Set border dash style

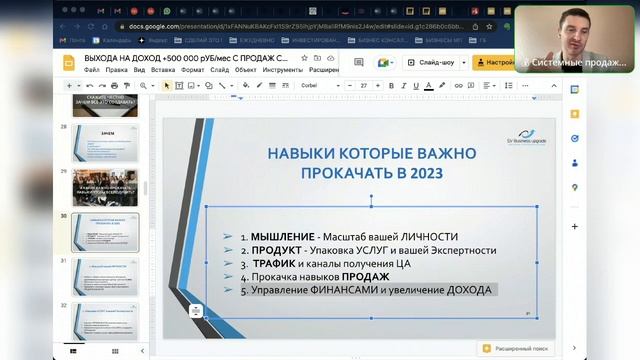[285, 85]
